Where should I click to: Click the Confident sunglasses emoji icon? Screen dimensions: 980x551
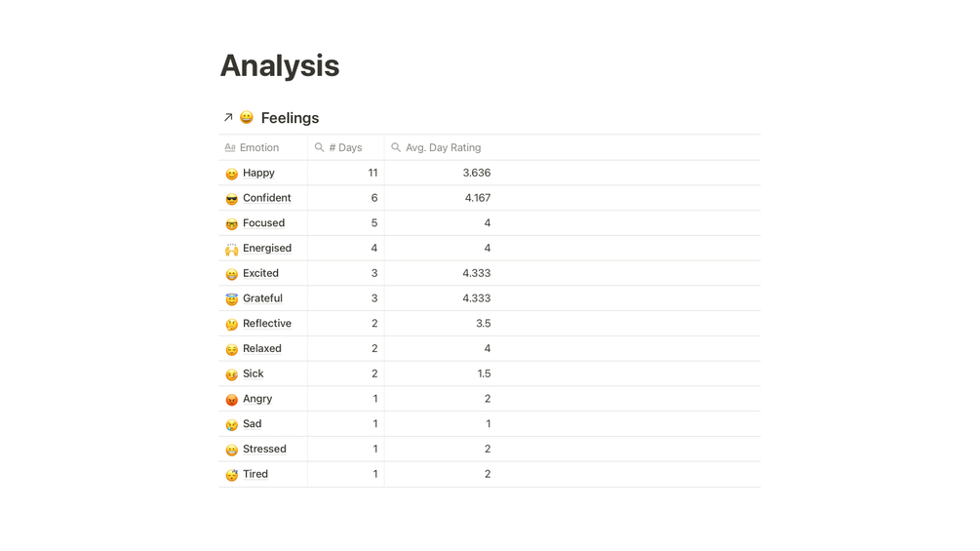pyautogui.click(x=231, y=199)
